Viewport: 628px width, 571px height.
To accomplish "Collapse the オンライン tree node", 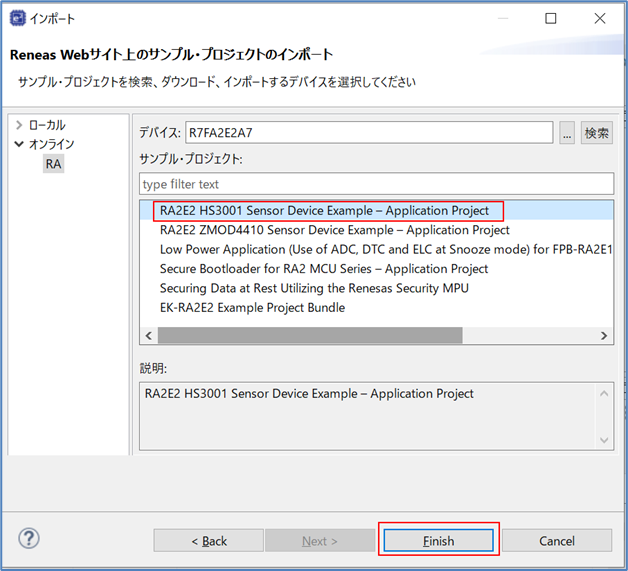I will (19, 144).
